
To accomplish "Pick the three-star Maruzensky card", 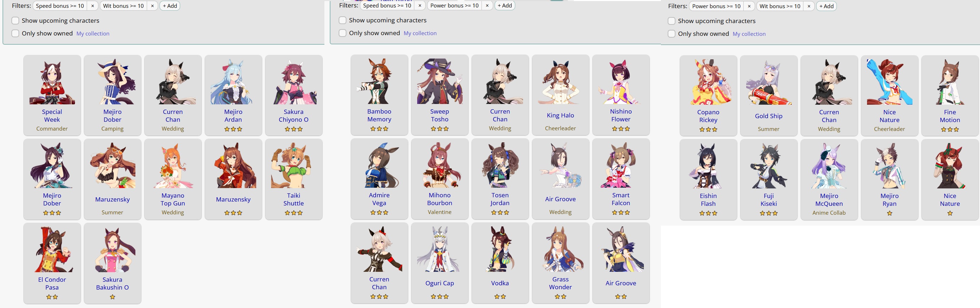I will [x=233, y=179].
